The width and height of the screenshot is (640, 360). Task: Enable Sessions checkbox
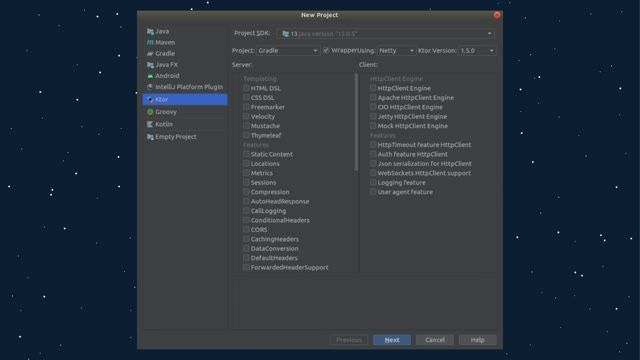click(246, 182)
